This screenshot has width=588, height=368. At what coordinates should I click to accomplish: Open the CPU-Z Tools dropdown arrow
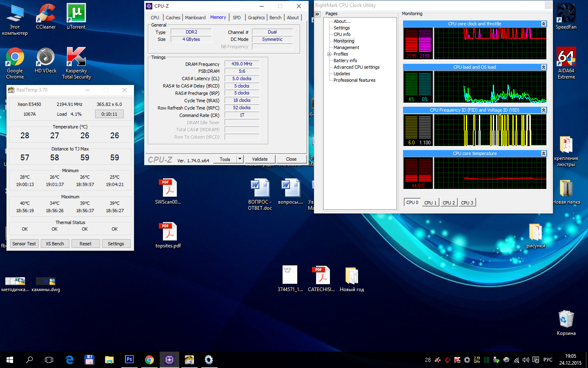pos(240,159)
